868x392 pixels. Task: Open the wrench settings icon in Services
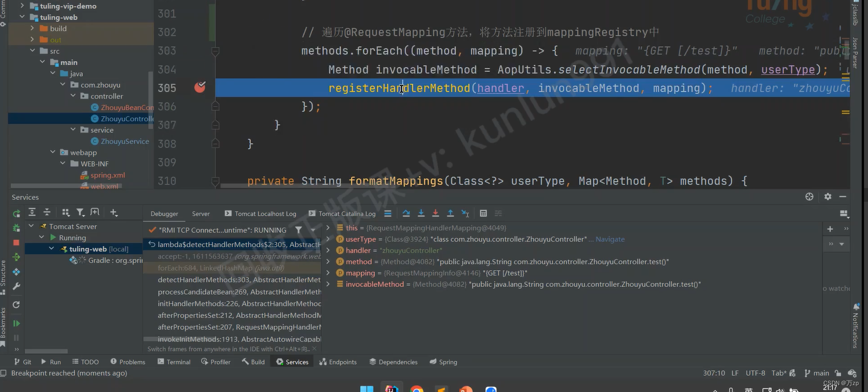pos(17,286)
